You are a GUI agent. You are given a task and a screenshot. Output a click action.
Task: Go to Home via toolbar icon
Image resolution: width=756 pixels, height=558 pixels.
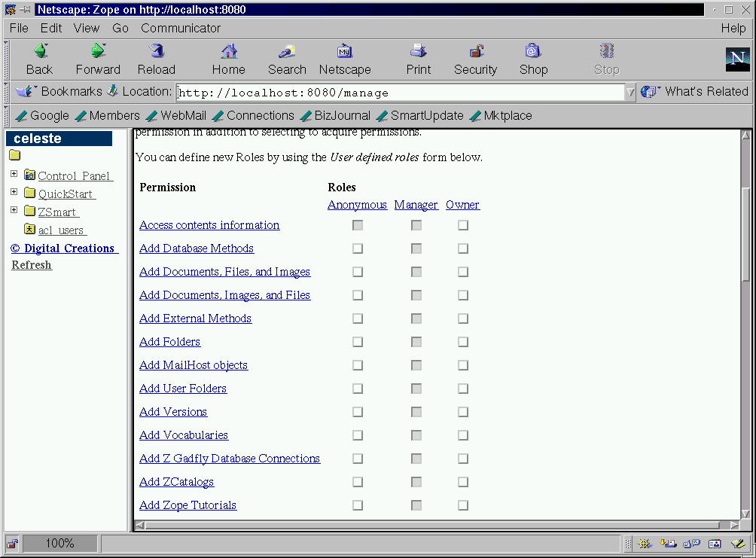(229, 51)
